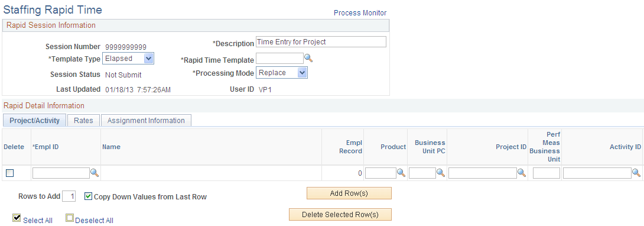Open Project ID lookup magnifier
The width and height of the screenshot is (644, 226).
pos(522,173)
